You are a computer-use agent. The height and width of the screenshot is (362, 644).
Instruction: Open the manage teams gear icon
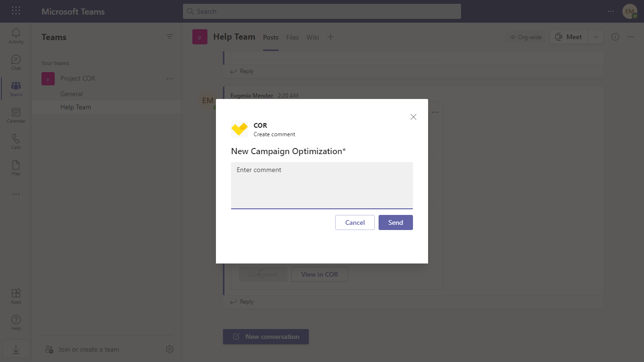170,349
